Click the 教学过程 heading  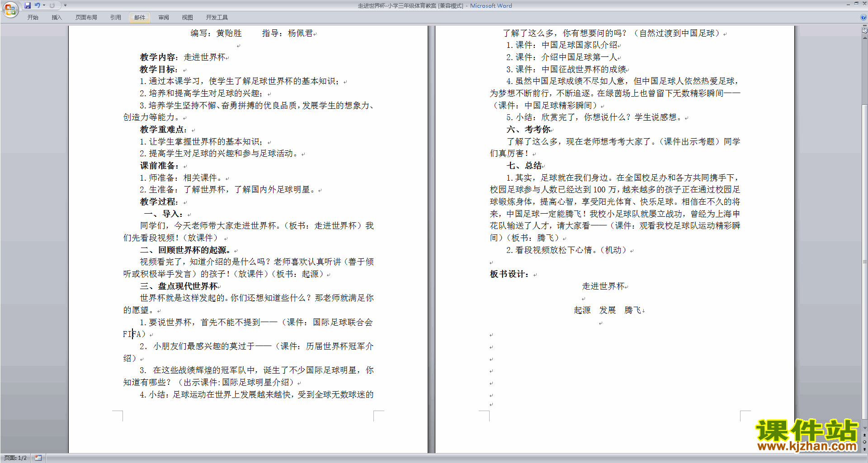[159, 202]
